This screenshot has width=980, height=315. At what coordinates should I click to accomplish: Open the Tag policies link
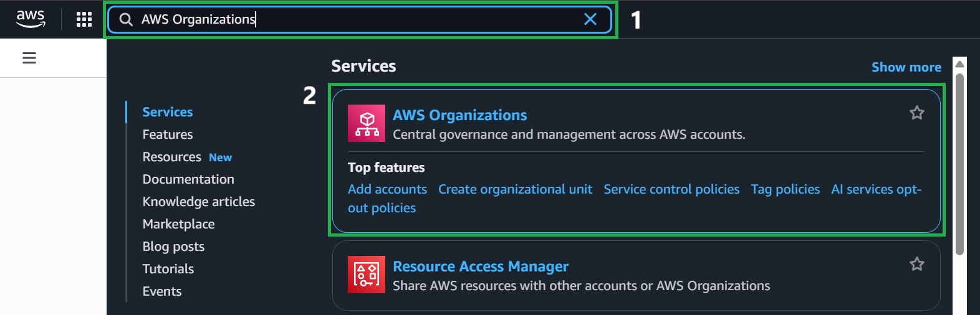[x=785, y=189]
